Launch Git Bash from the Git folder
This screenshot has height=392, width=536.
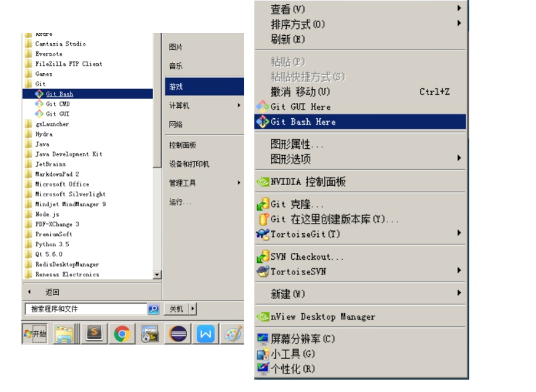pos(87,94)
